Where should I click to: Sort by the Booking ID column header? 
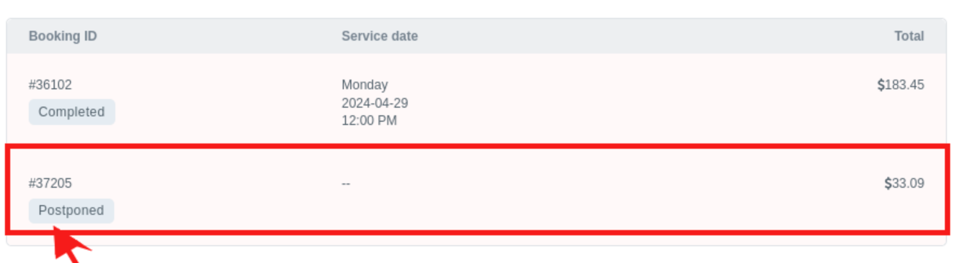point(63,36)
